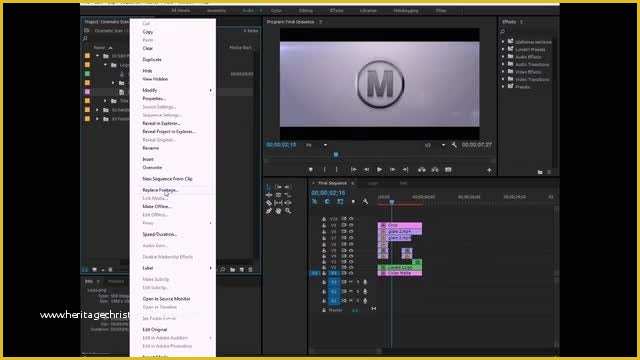Image resolution: width=640 pixels, height=360 pixels.
Task: Toggle eye output of the topmost video track
Action: 351,219
